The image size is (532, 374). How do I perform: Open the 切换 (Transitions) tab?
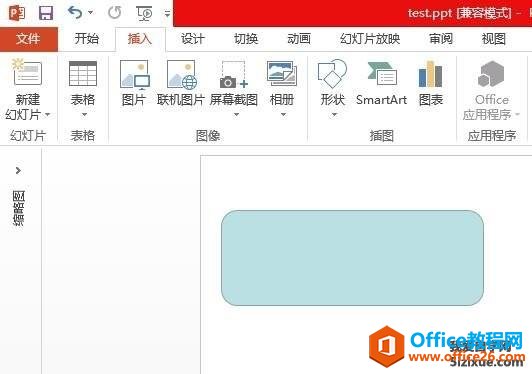(x=246, y=39)
